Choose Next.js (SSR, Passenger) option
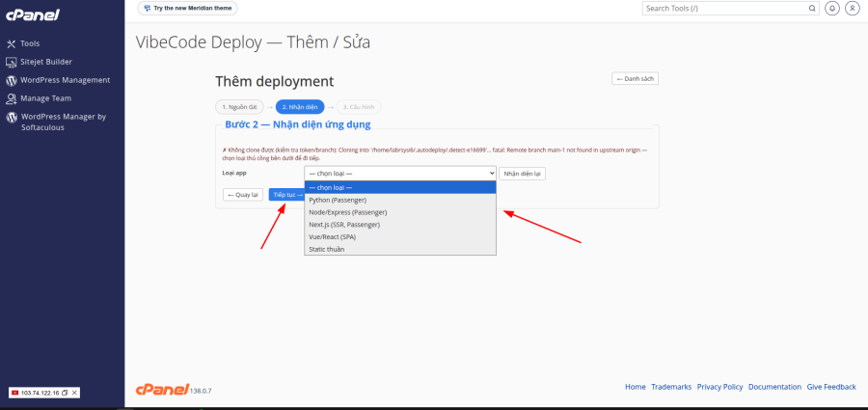The width and height of the screenshot is (868, 410). pos(400,225)
